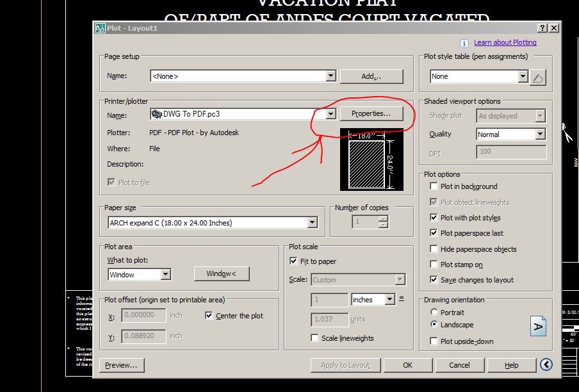The image size is (579, 392).
Task: Click the printer icon inside the plotter Name box
Action: click(x=156, y=114)
